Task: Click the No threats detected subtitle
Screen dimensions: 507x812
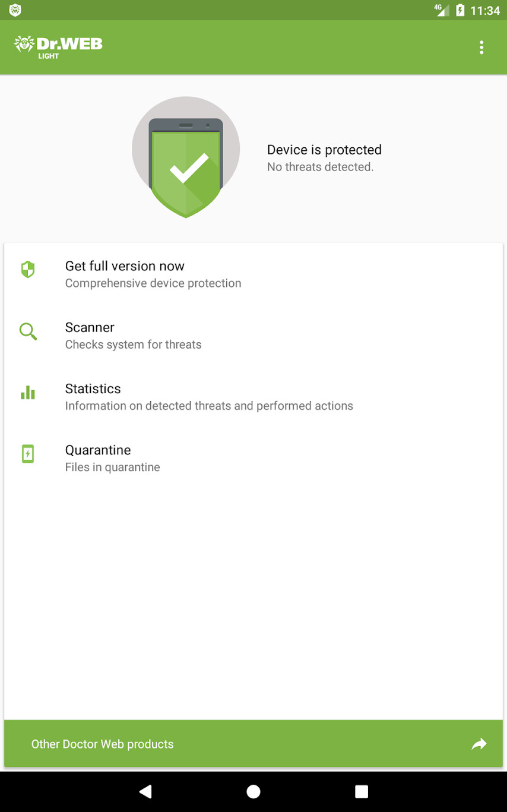Action: coord(320,167)
